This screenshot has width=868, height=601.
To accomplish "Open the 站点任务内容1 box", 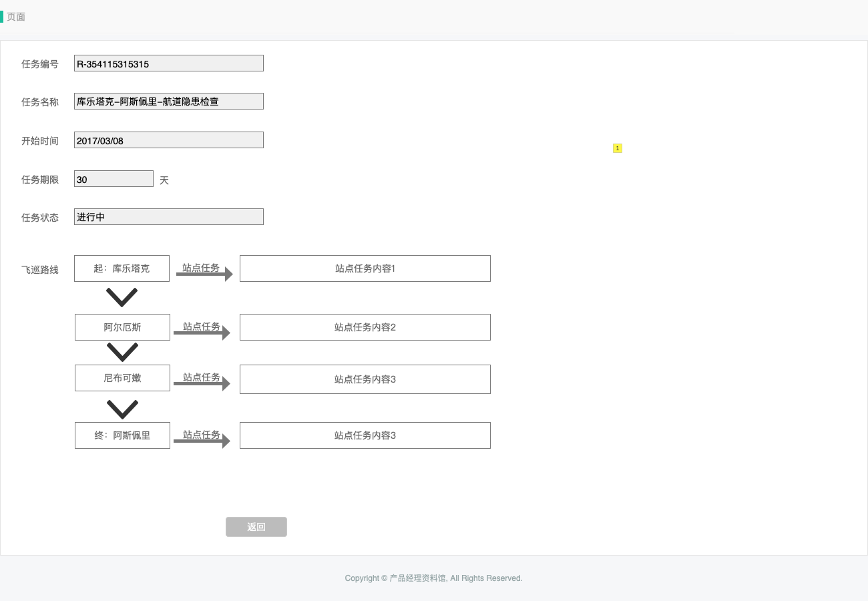I will 365,268.
